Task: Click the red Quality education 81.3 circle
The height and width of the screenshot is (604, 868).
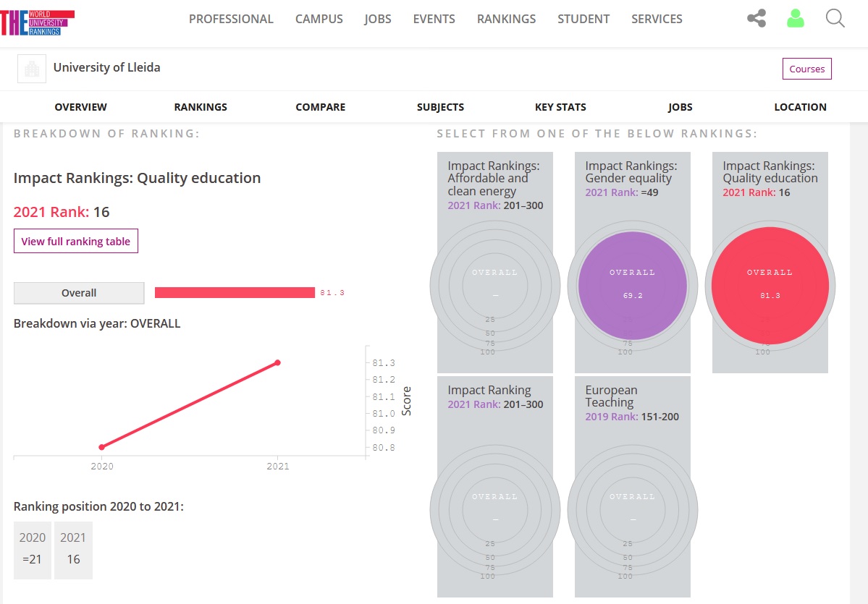Action: (x=770, y=286)
